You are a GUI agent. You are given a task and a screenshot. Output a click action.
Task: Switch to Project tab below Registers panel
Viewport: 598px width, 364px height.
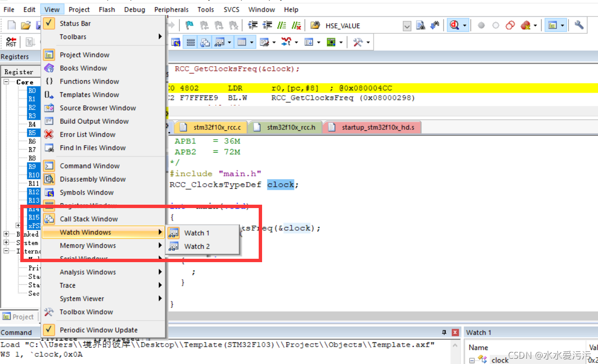[18, 317]
